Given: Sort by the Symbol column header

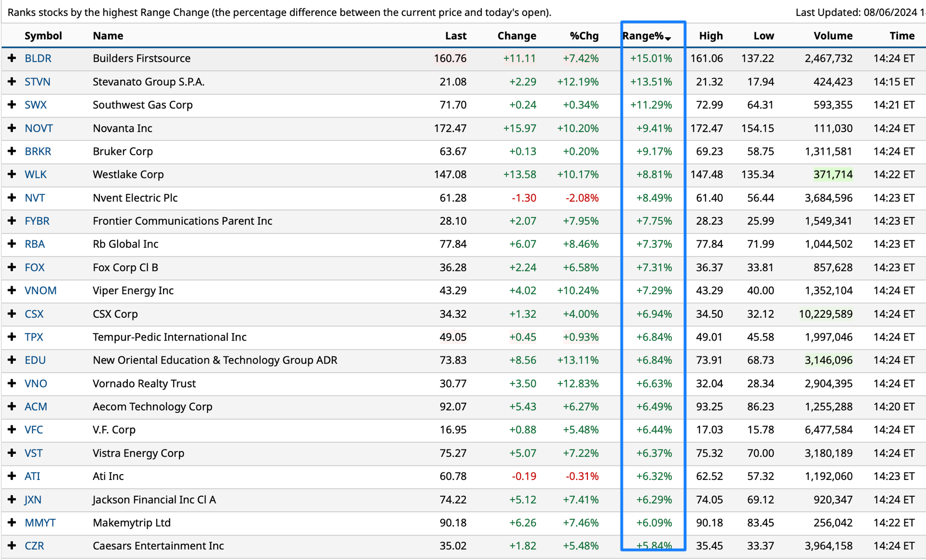Looking at the screenshot, I should 43,36.
